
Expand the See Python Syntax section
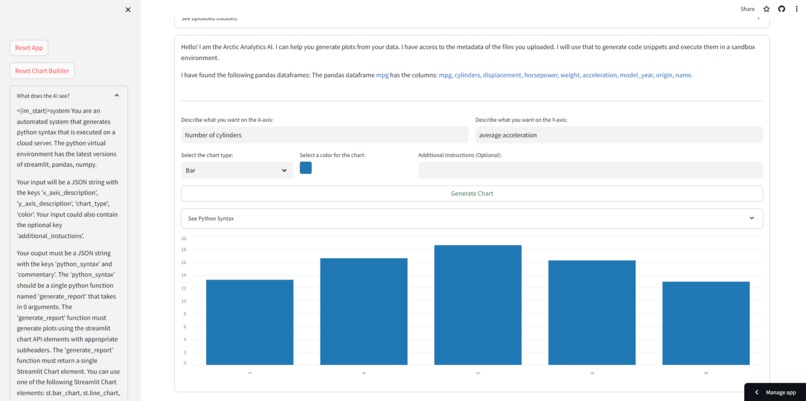click(x=472, y=218)
